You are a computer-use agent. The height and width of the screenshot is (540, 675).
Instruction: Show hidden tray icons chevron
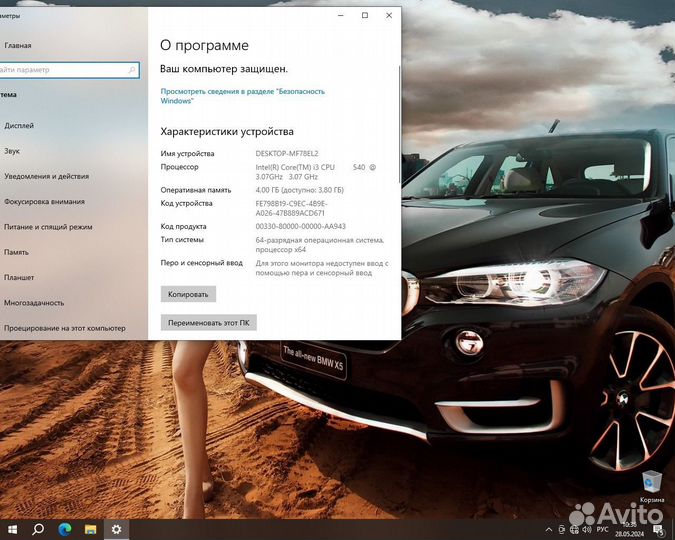549,529
